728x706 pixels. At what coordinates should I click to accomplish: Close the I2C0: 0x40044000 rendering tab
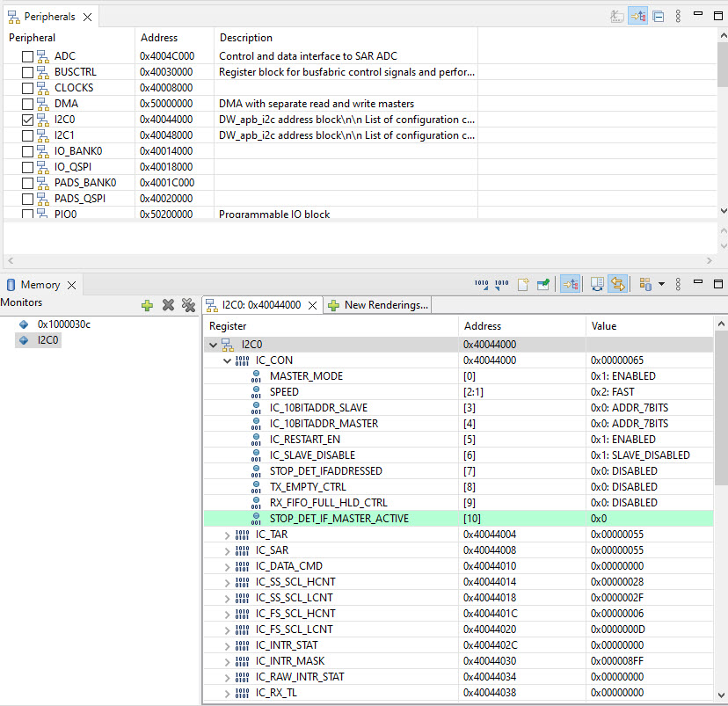tap(311, 305)
